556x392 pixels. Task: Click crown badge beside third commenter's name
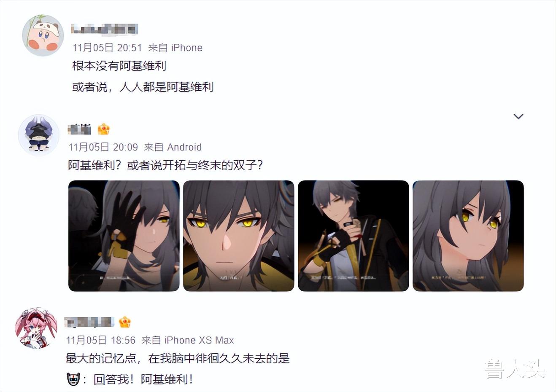[124, 322]
